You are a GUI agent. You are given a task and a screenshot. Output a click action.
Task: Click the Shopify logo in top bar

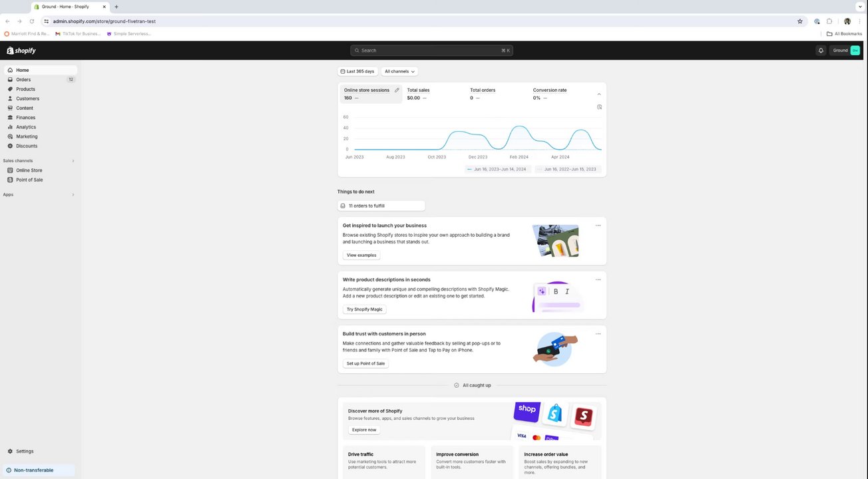[21, 51]
